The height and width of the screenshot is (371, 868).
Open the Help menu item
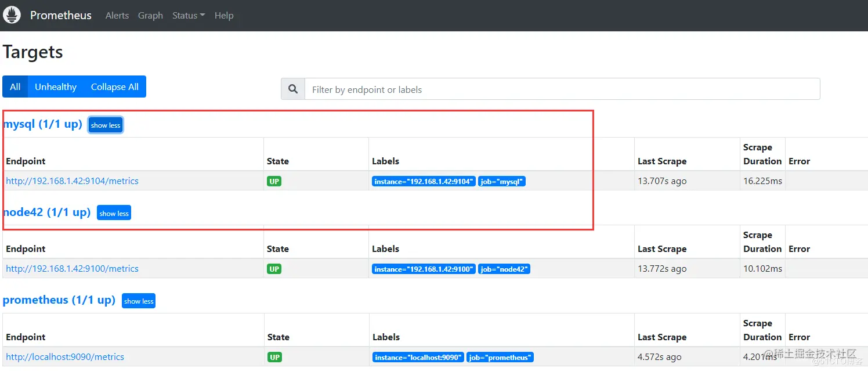coord(224,16)
